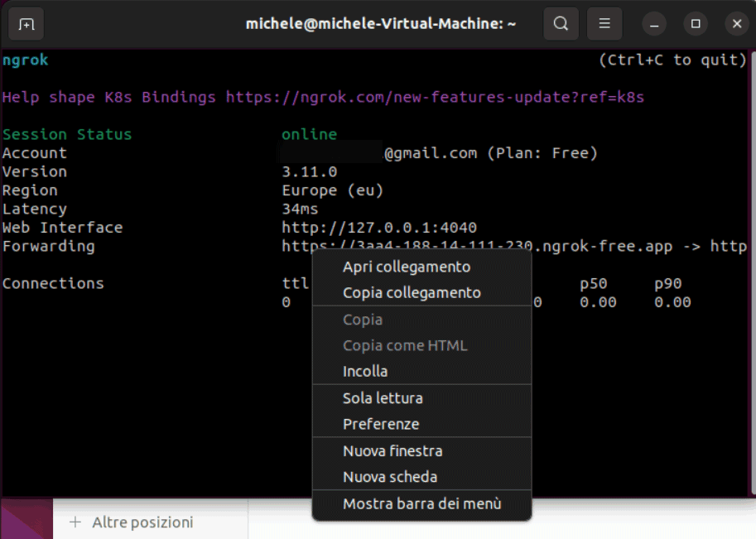Click the 0.00 value under p50
Image resolution: width=756 pixels, height=539 pixels.
(x=598, y=302)
